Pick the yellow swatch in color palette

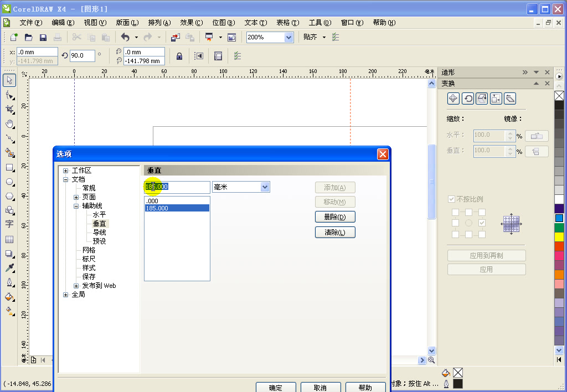point(559,237)
